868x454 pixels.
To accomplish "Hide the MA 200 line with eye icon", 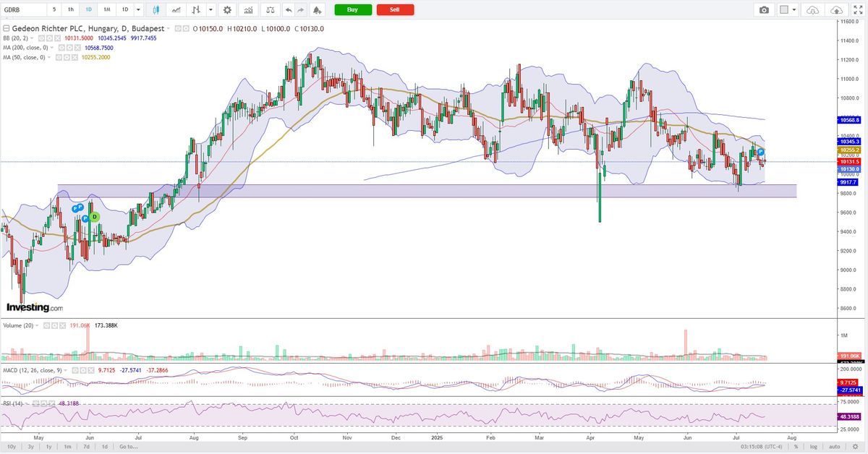I will point(61,48).
